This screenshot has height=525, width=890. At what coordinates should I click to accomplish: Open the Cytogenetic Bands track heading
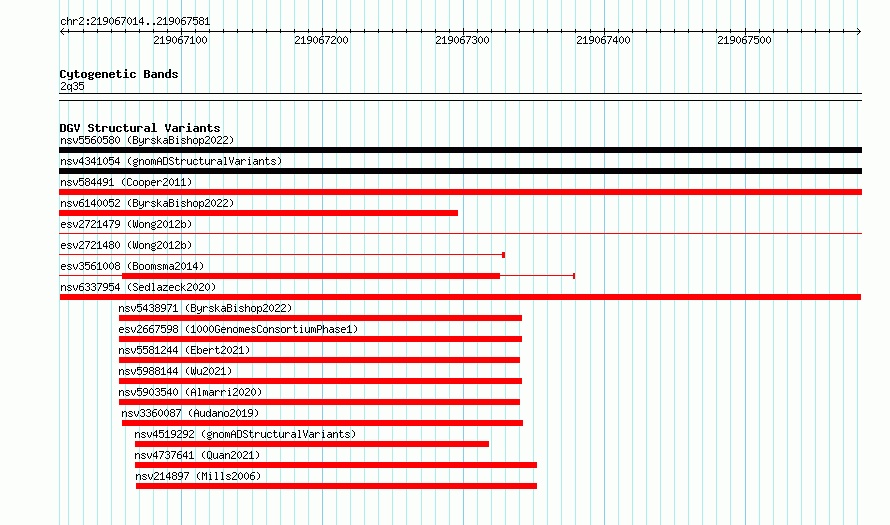point(119,74)
